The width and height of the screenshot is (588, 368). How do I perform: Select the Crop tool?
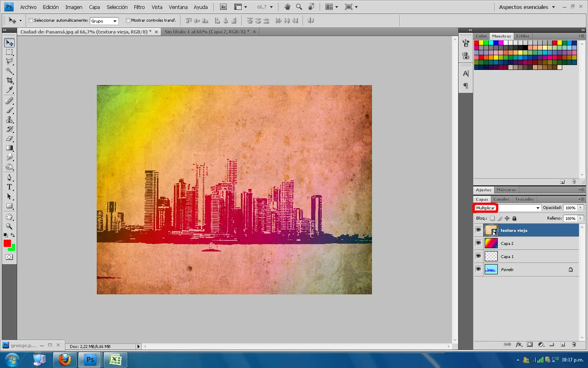tap(9, 81)
